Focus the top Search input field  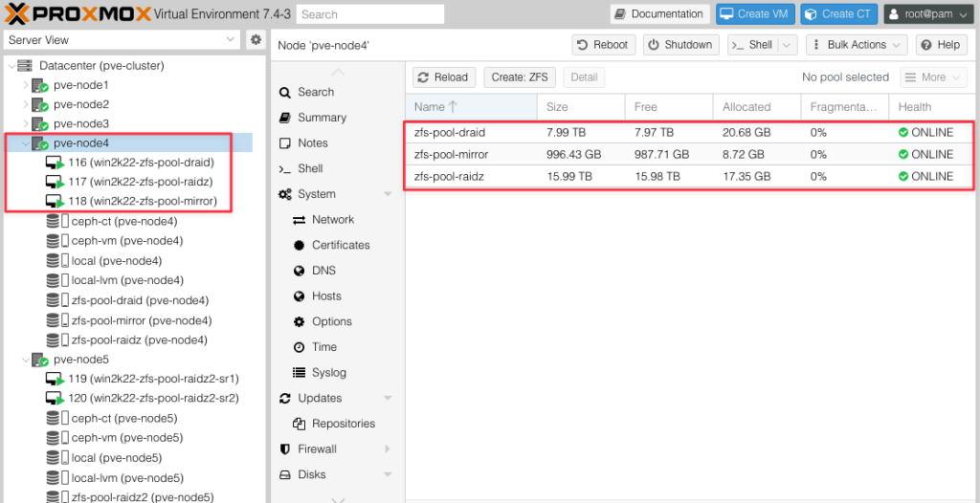click(370, 13)
